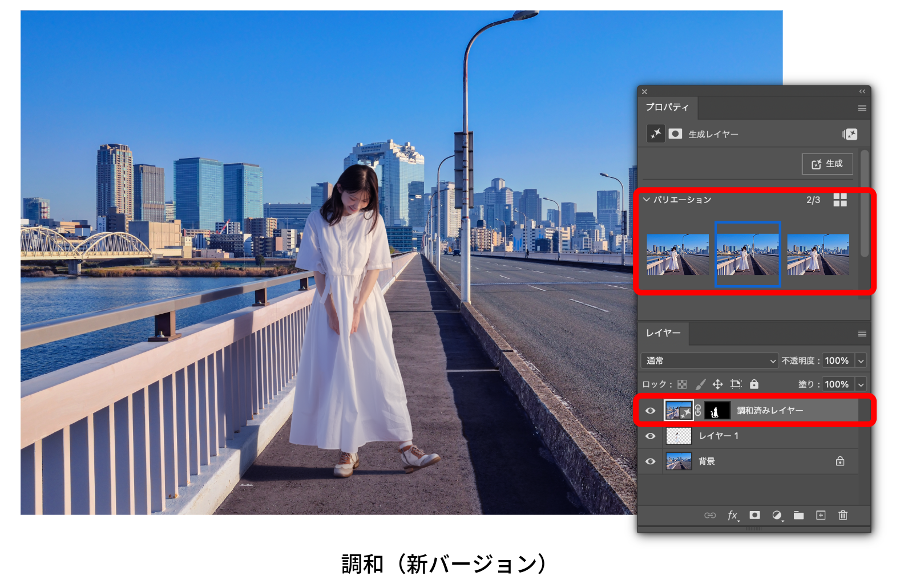Toggle visibility of レイヤー 1
This screenshot has width=900, height=588.
pos(650,436)
